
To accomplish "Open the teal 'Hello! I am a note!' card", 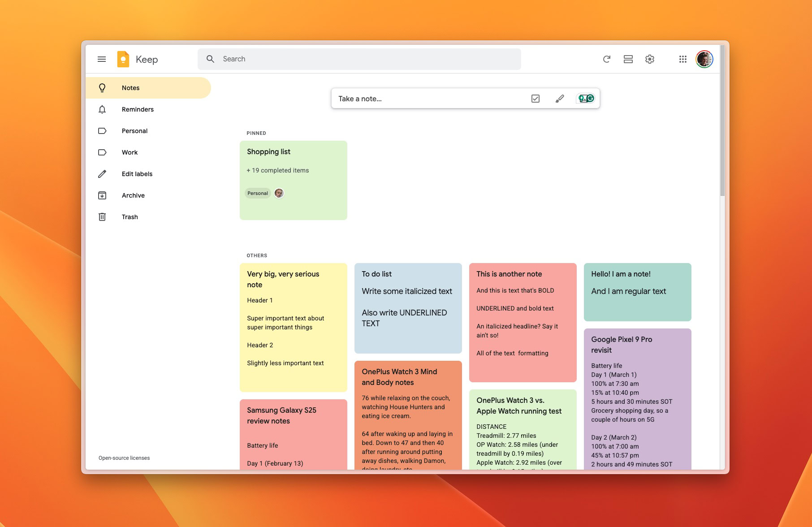I will (637, 292).
